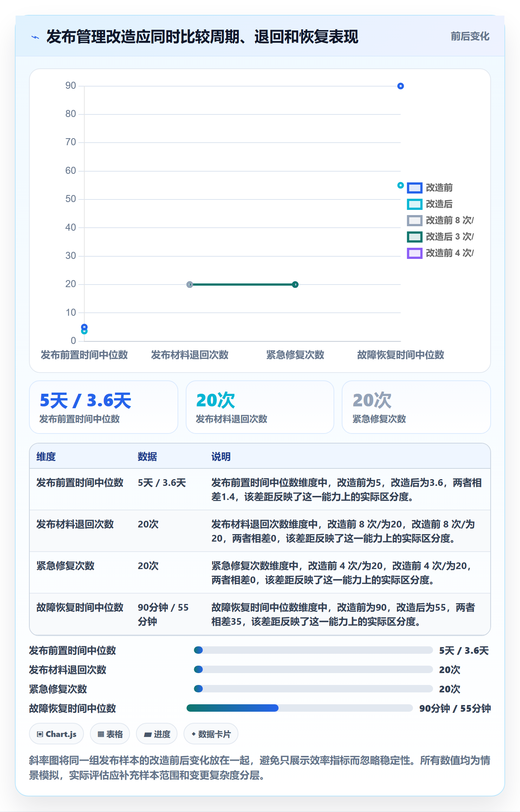Click the grey data point above 发布材料退回次数

pos(190,285)
